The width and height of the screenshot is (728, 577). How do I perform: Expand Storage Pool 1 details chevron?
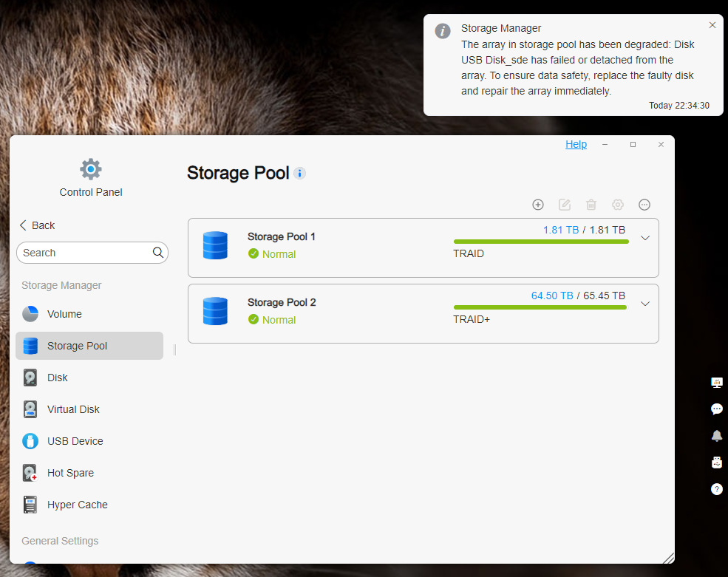tap(645, 238)
